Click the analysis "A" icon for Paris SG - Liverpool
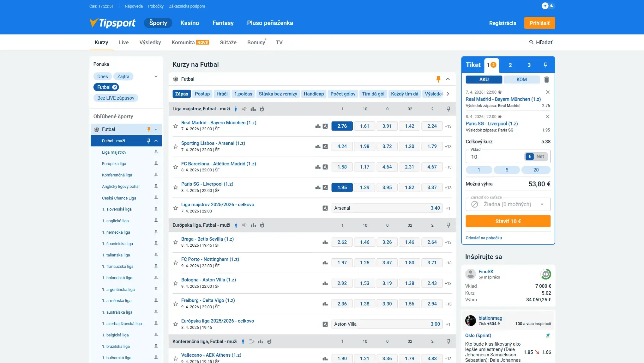 [325, 187]
